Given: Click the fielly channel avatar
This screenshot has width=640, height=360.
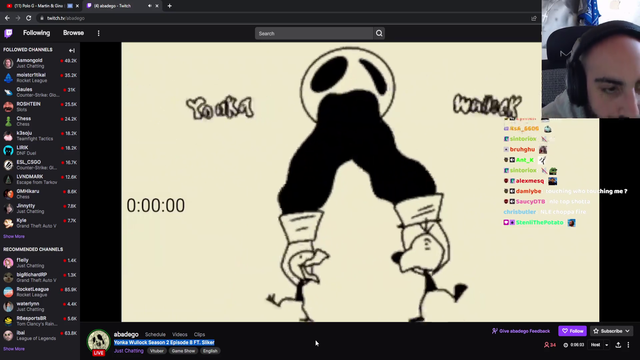Looking at the screenshot, I should (8, 263).
